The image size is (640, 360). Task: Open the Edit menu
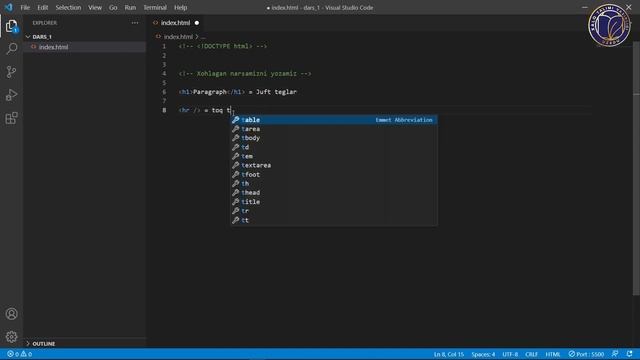(42, 7)
